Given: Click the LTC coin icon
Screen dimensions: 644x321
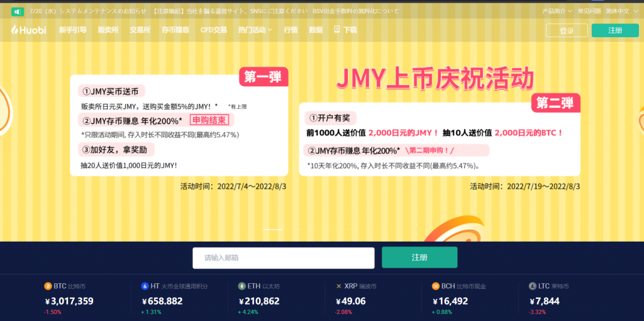Looking at the screenshot, I should pos(533,286).
